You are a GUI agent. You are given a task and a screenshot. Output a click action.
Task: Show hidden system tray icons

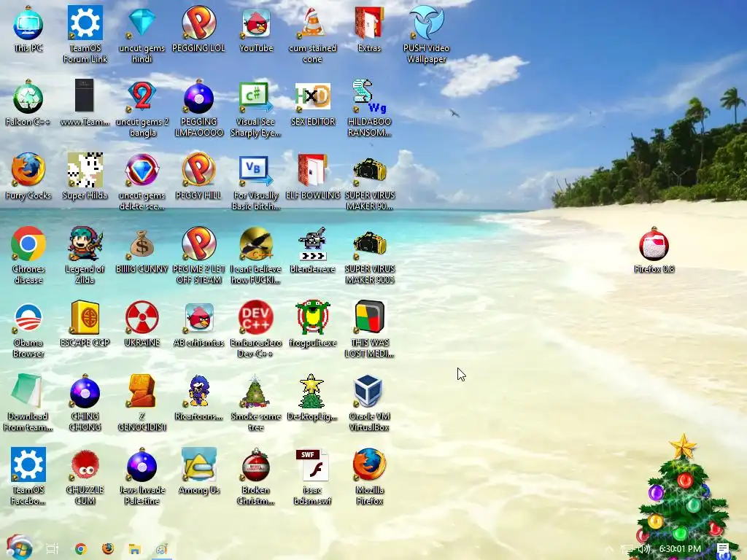point(611,550)
